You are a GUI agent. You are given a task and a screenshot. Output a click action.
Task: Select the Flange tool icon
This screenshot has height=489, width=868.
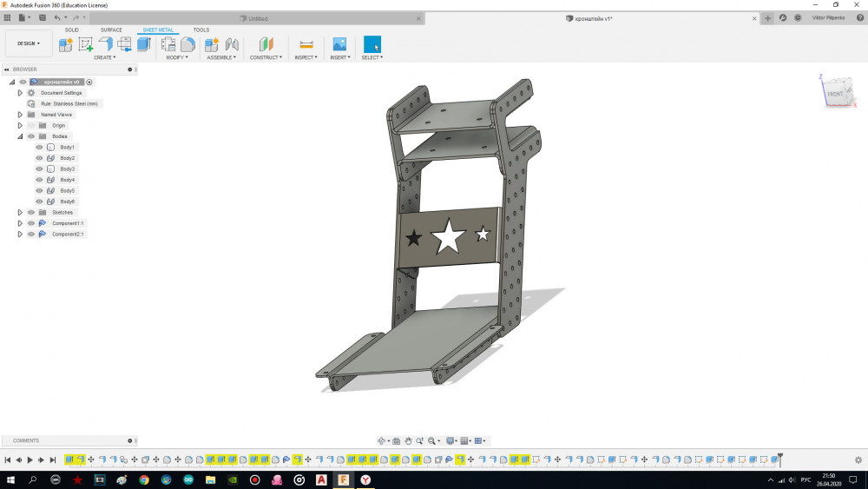click(105, 44)
